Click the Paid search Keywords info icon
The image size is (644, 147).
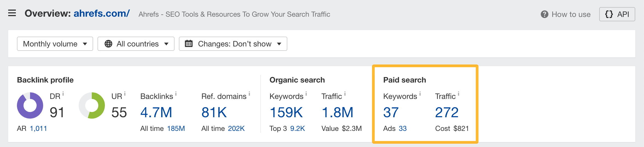click(420, 93)
